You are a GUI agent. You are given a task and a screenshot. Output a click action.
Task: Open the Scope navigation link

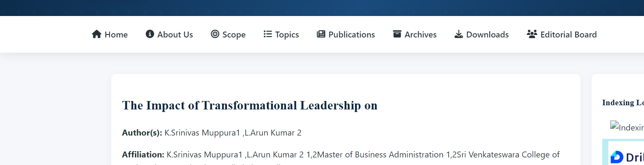[228, 35]
